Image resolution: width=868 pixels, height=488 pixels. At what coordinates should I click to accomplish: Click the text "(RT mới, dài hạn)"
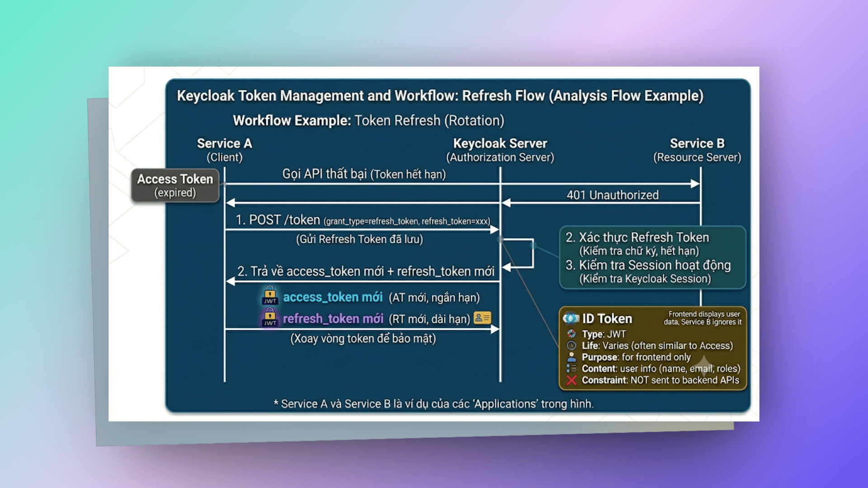point(429,319)
